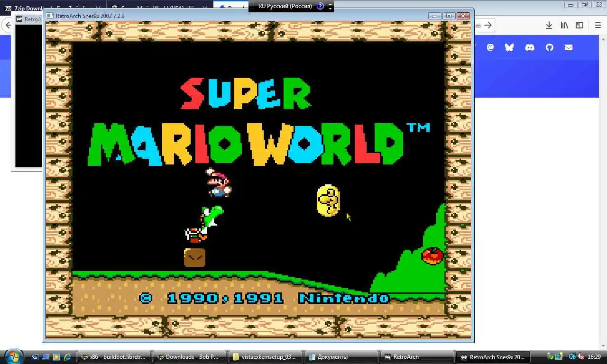Open the Firefox downloads panel icon
The width and height of the screenshot is (607, 364).
[549, 26]
